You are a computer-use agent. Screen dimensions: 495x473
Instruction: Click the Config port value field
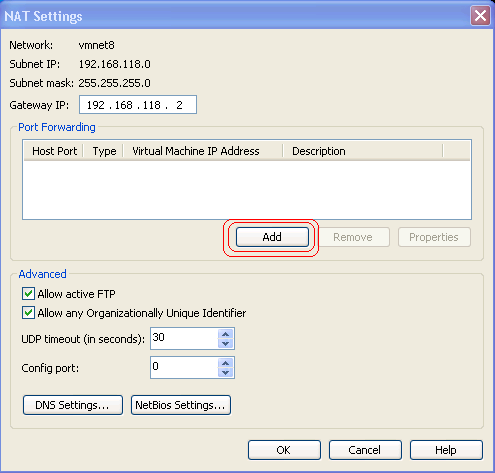click(184, 367)
